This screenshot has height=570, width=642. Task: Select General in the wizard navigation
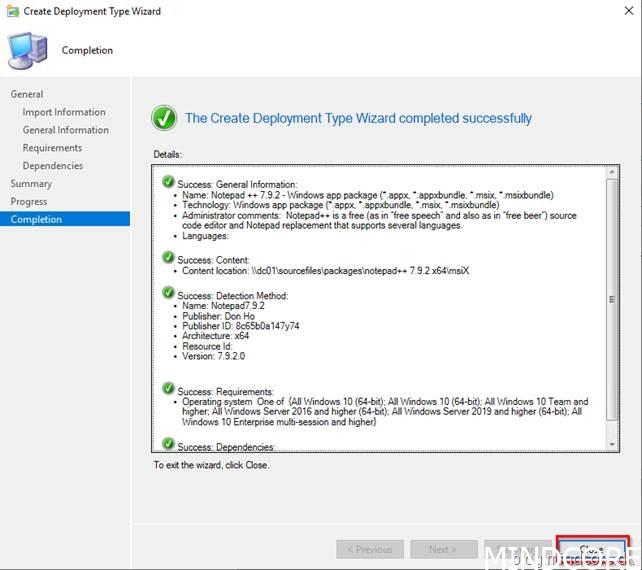27,94
